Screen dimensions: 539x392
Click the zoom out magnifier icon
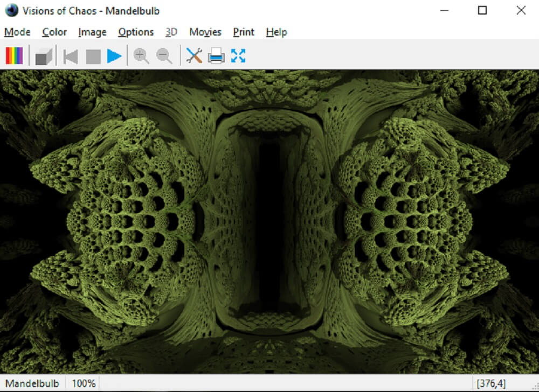[164, 56]
